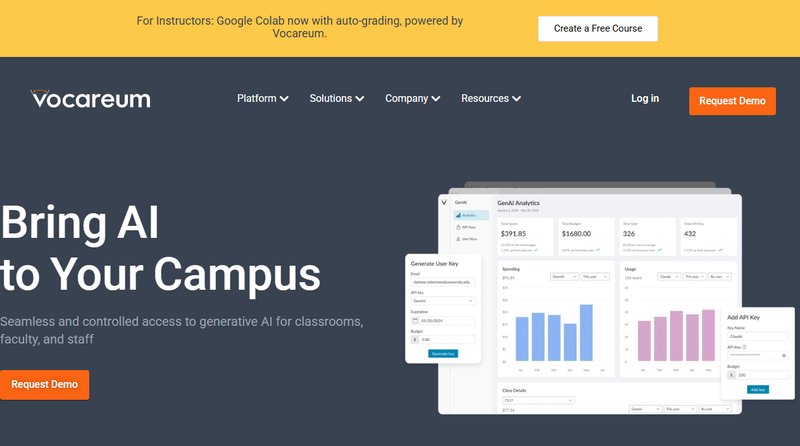Open the Company dropdown menu

click(x=412, y=99)
